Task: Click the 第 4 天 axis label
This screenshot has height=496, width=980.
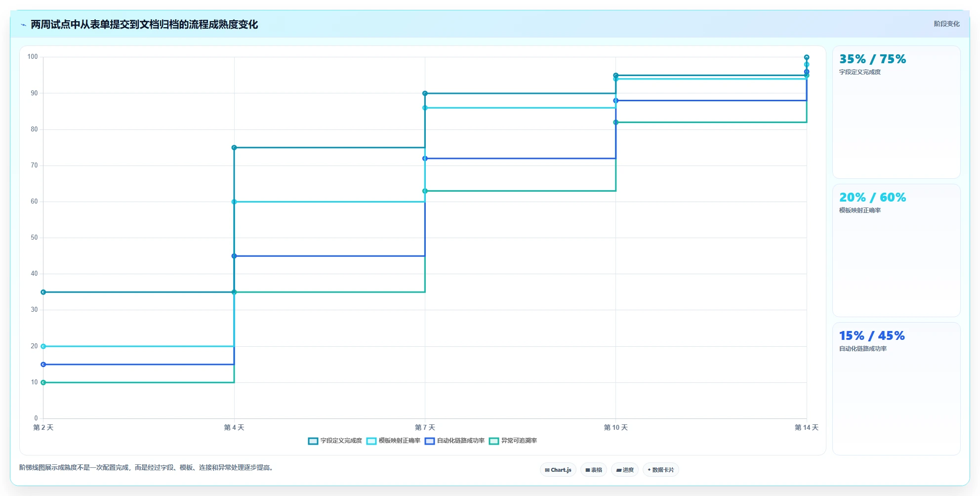Action: [234, 427]
